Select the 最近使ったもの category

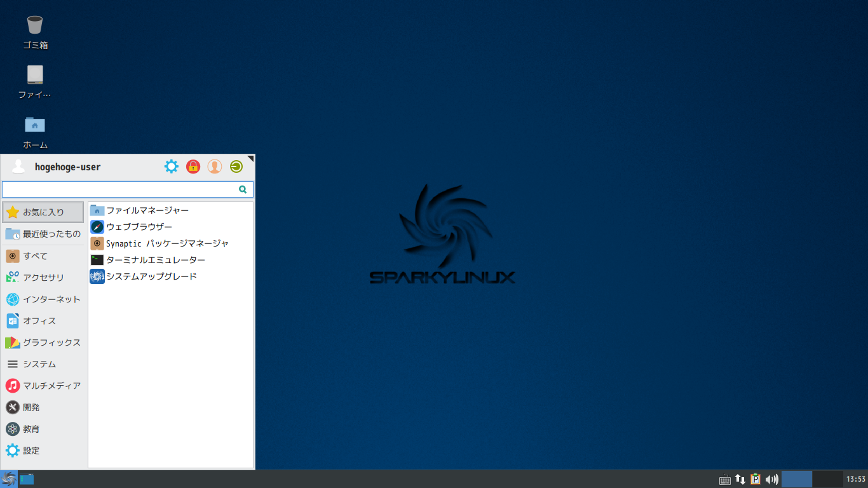click(x=43, y=234)
